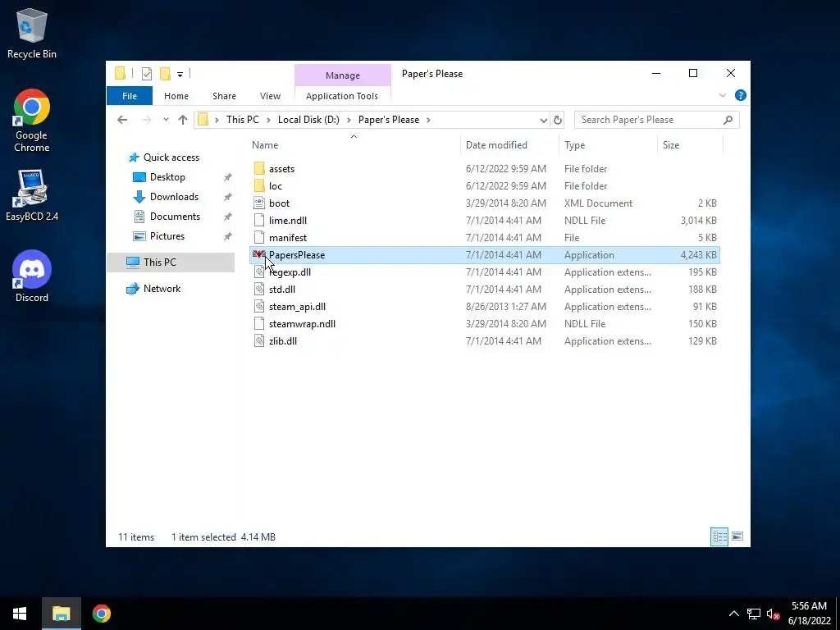The width and height of the screenshot is (840, 630).
Task: Click the New Folder quick access toolbar icon
Action: 165,74
